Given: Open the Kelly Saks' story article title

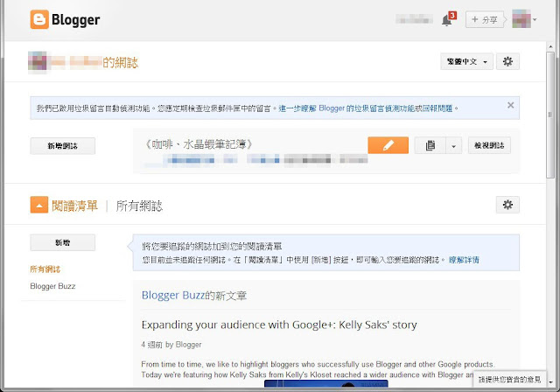Looking at the screenshot, I should click(279, 325).
